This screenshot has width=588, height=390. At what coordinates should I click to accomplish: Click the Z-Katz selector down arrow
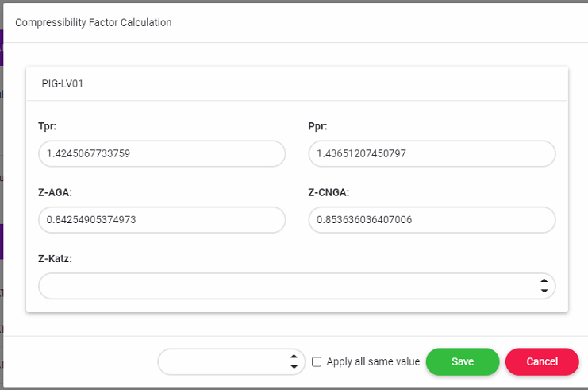click(544, 292)
